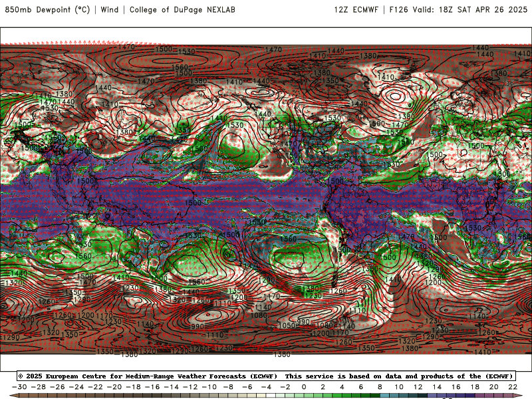The width and height of the screenshot is (532, 399).
Task: Click the 22 color scale label
Action: 513,387
